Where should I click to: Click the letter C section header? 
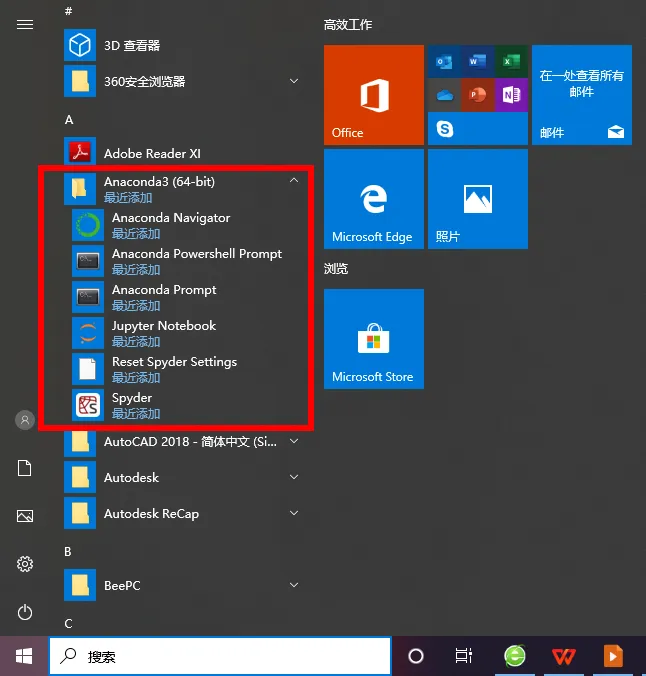(68, 624)
